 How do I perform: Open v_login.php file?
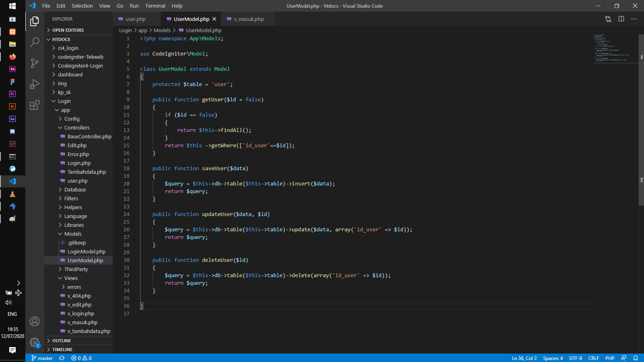pyautogui.click(x=78, y=313)
